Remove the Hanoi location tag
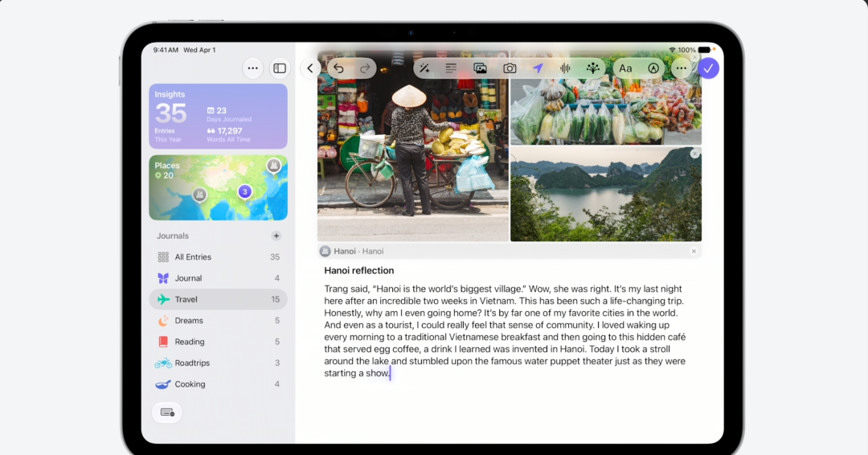 click(694, 252)
